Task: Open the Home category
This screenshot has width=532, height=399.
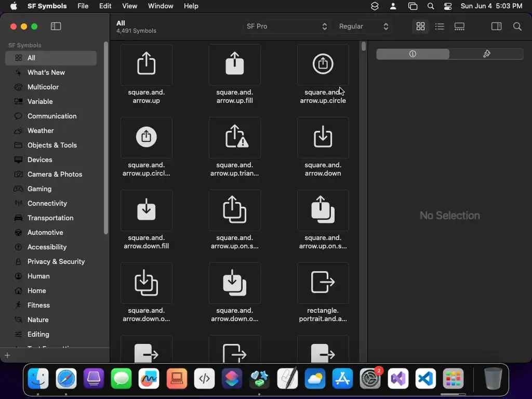Action: (x=51, y=291)
